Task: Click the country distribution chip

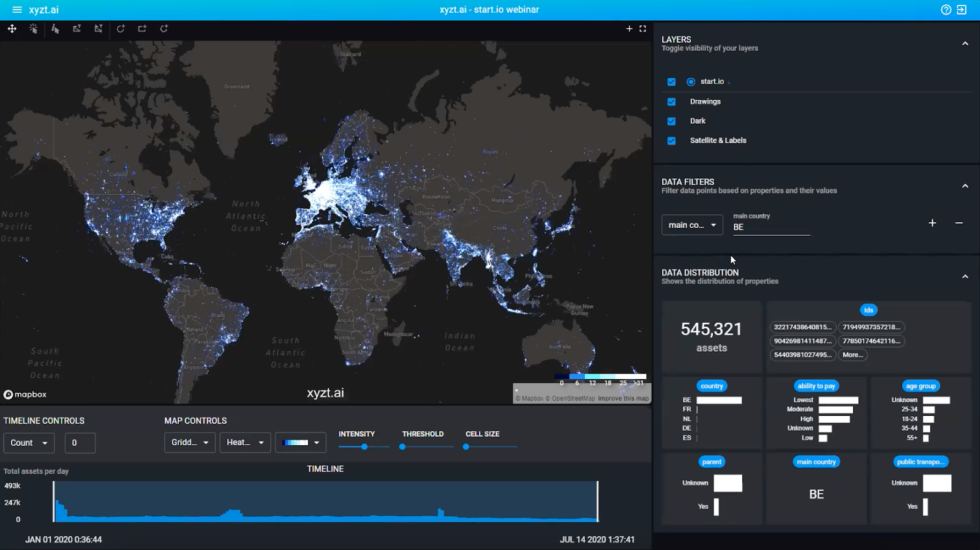Action: pos(712,386)
